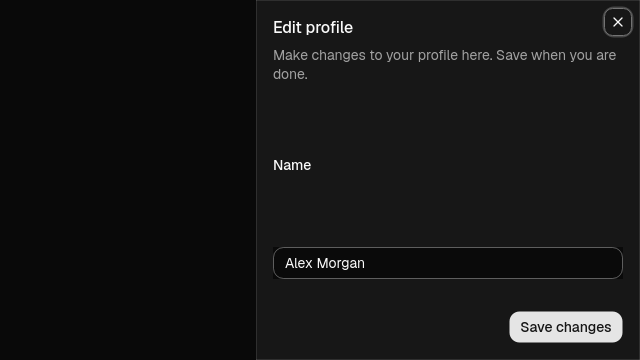Click empty space inside the Name textbox
This screenshot has height=360, width=640.
coord(494,263)
